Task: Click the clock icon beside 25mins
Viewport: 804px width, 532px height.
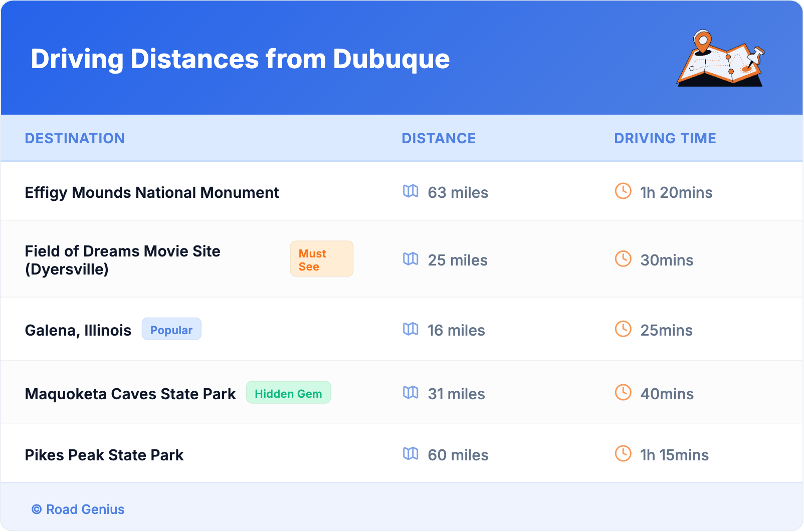Action: pos(623,329)
